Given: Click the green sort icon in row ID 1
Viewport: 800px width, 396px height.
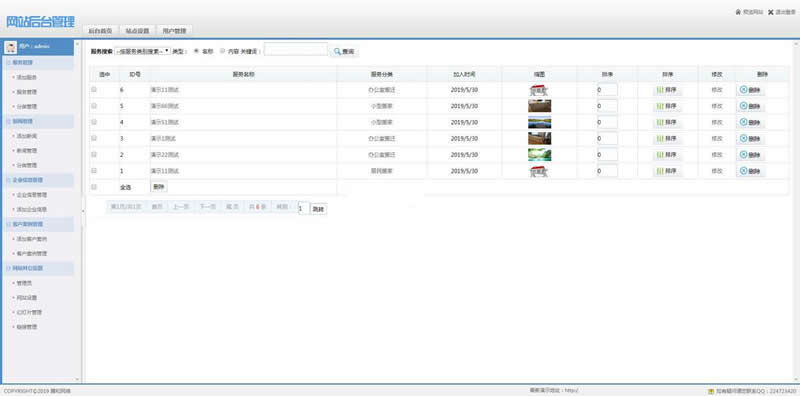Looking at the screenshot, I should [x=660, y=171].
